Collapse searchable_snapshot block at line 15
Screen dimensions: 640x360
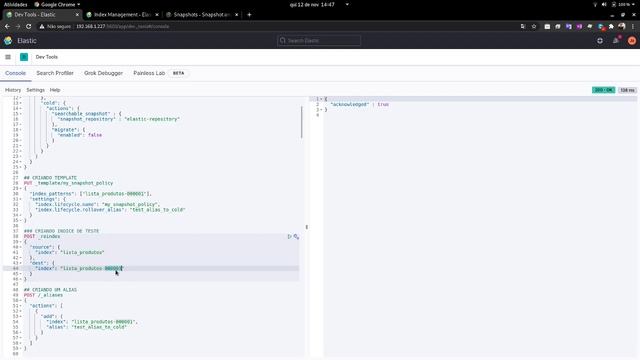(x=21, y=114)
